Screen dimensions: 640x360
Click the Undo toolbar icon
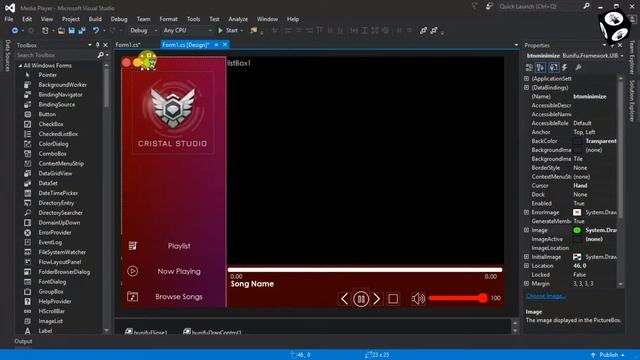[x=96, y=31]
